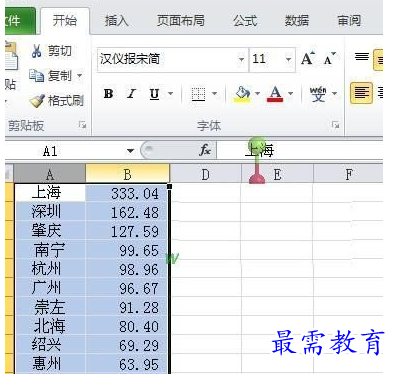The image size is (393, 374).
Task: Expand the borders dropdown arrow
Action: tap(214, 93)
